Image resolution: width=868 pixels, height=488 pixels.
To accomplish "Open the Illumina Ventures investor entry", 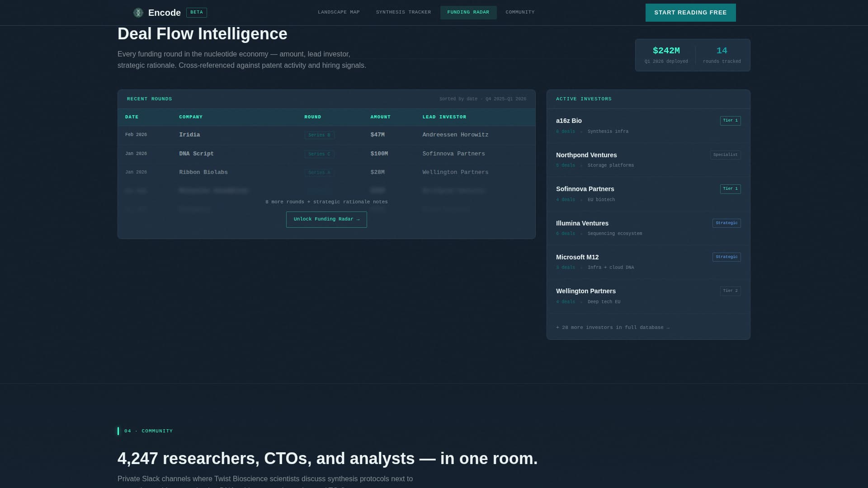I will tap(648, 228).
